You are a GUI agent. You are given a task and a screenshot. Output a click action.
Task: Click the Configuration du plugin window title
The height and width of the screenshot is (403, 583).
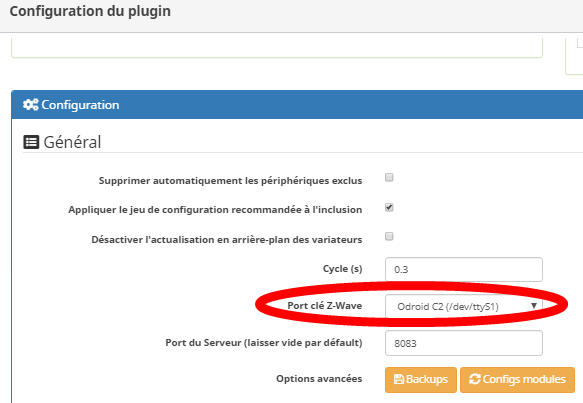(90, 12)
